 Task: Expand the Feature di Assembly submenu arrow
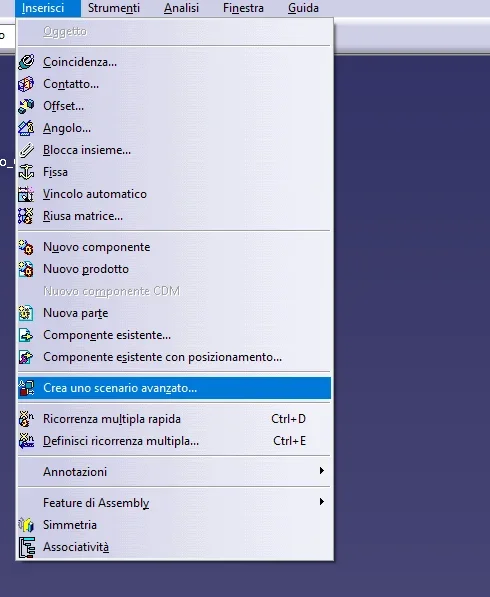(322, 502)
